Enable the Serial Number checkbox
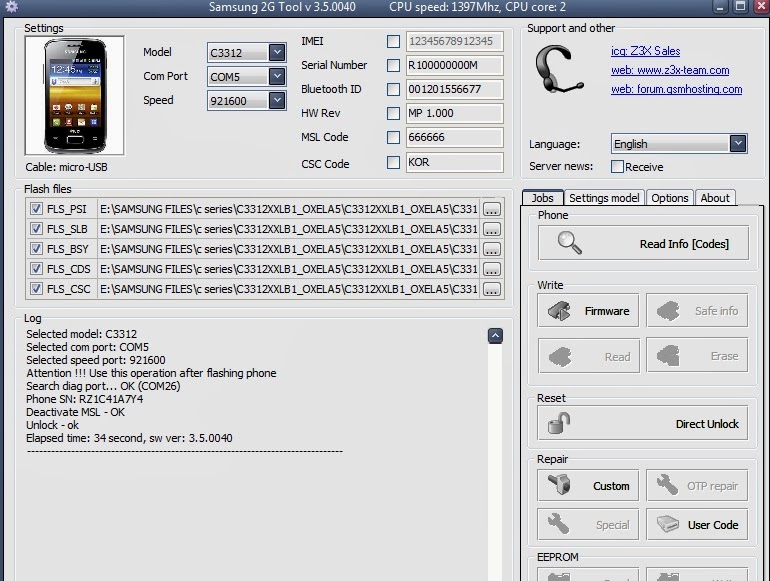Viewport: 770px width, 581px height. [x=393, y=65]
